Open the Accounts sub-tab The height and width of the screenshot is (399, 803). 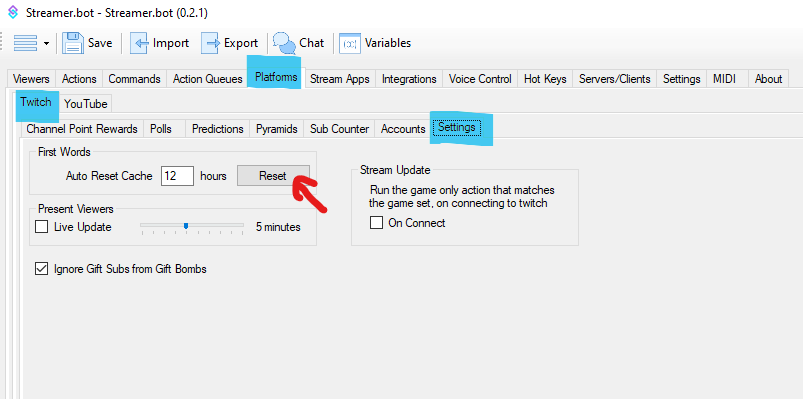403,129
